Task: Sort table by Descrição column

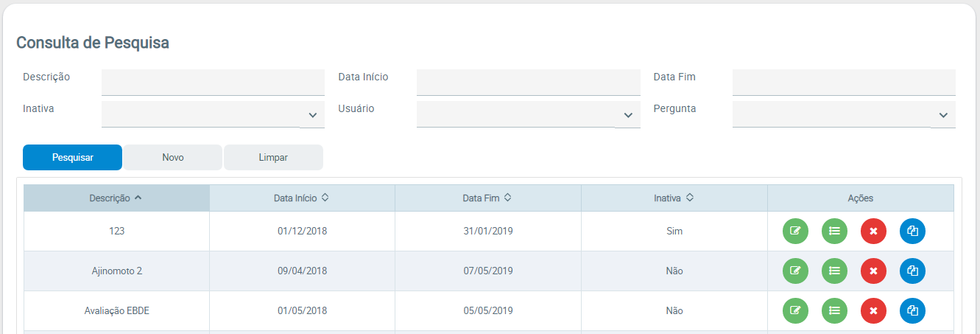Action: point(116,198)
